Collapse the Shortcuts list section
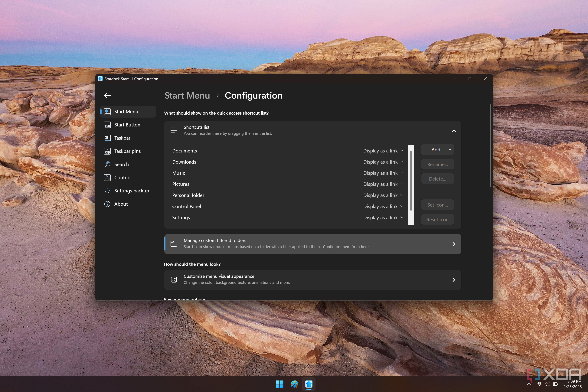 [x=454, y=130]
